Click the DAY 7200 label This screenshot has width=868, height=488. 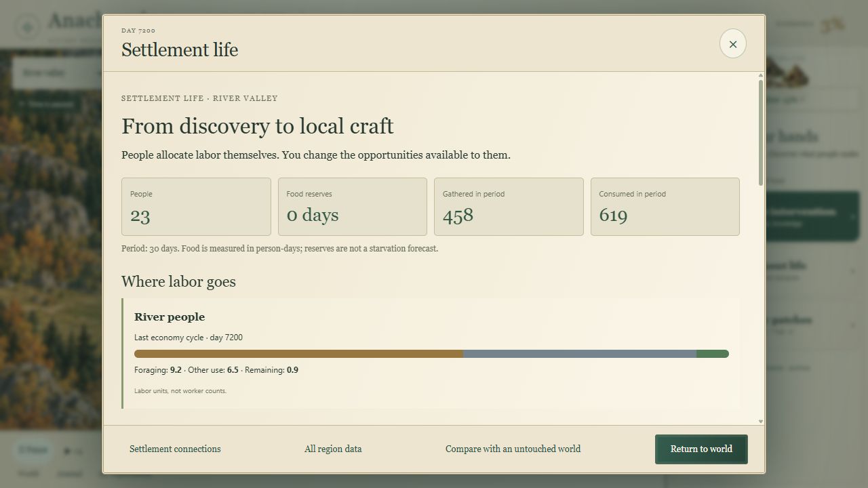(x=138, y=30)
